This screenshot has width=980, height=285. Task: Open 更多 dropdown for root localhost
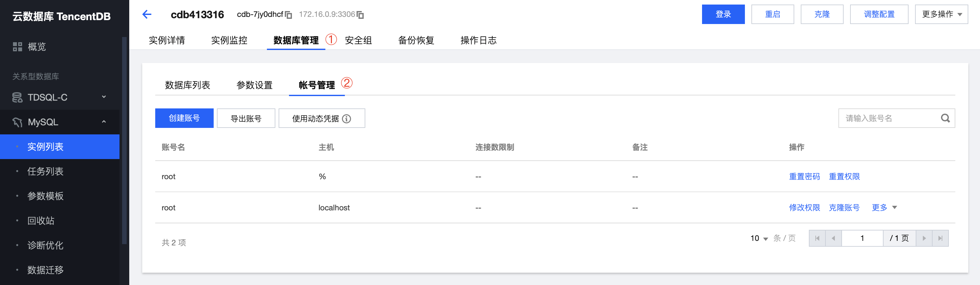click(x=884, y=208)
